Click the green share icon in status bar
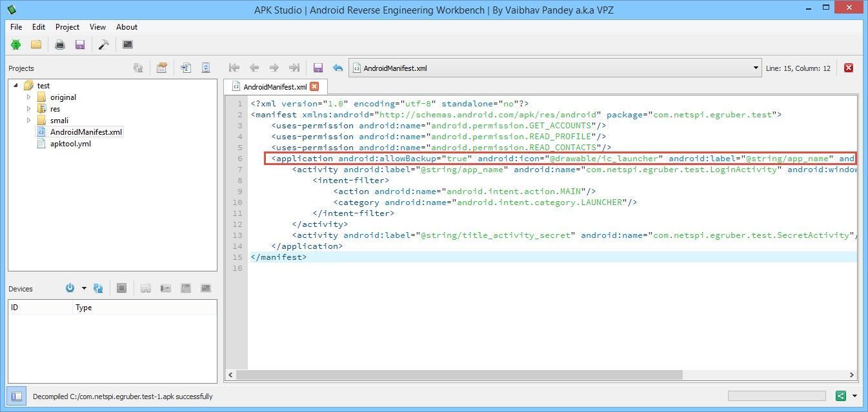Viewport: 868px width, 412px height. [840, 396]
